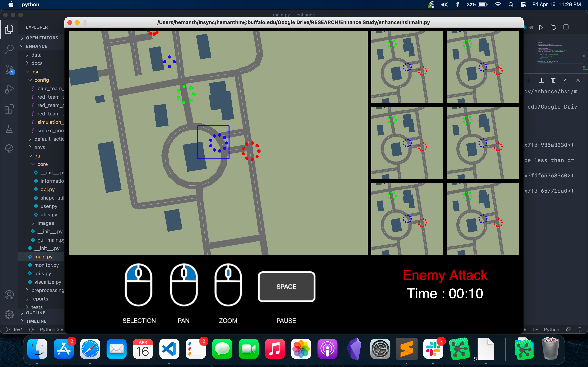
Task: Click the Run Python File play icon
Action: coord(541,27)
